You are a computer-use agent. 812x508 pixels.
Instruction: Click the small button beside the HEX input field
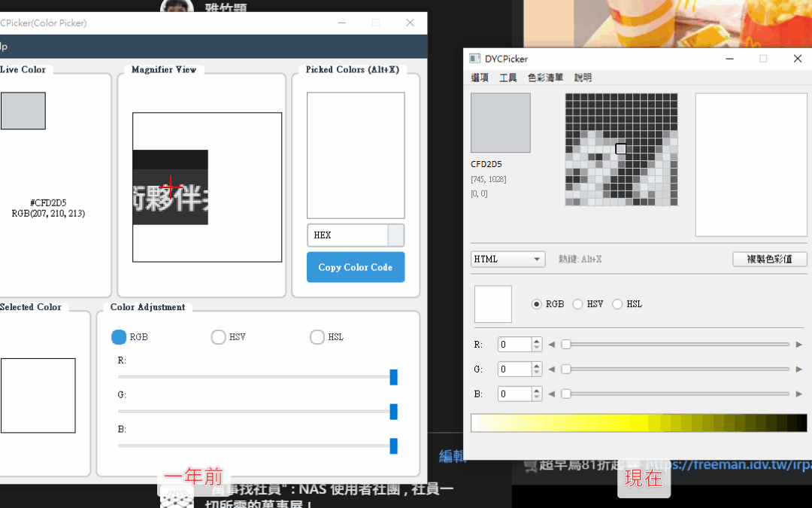[x=397, y=235]
